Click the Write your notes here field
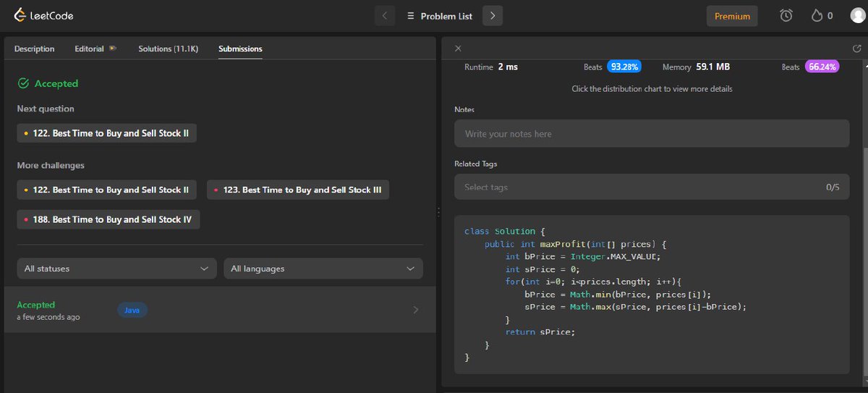The image size is (868, 393). [x=652, y=134]
